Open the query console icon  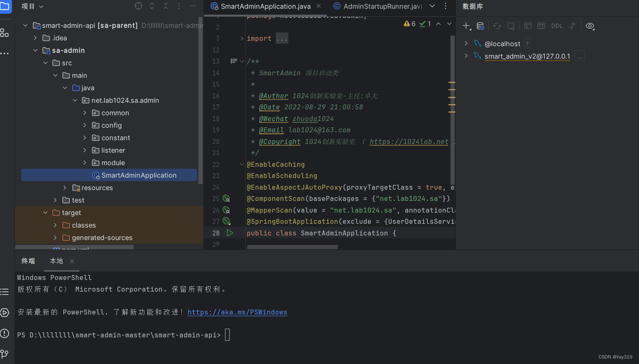528,26
